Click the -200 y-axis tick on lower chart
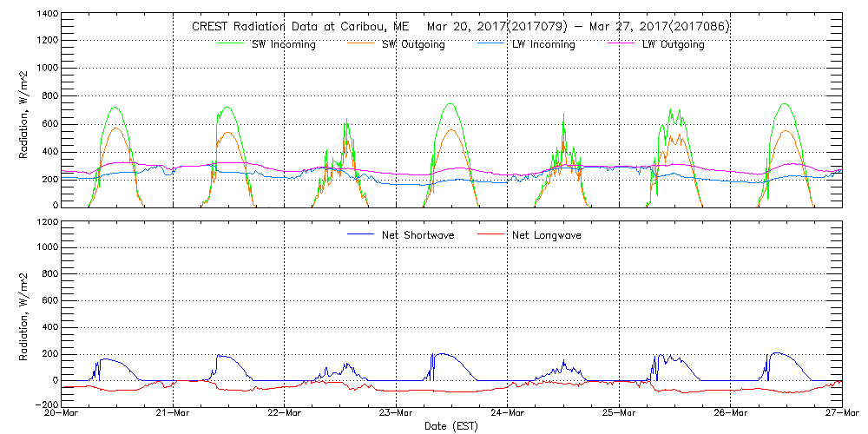 pos(47,405)
